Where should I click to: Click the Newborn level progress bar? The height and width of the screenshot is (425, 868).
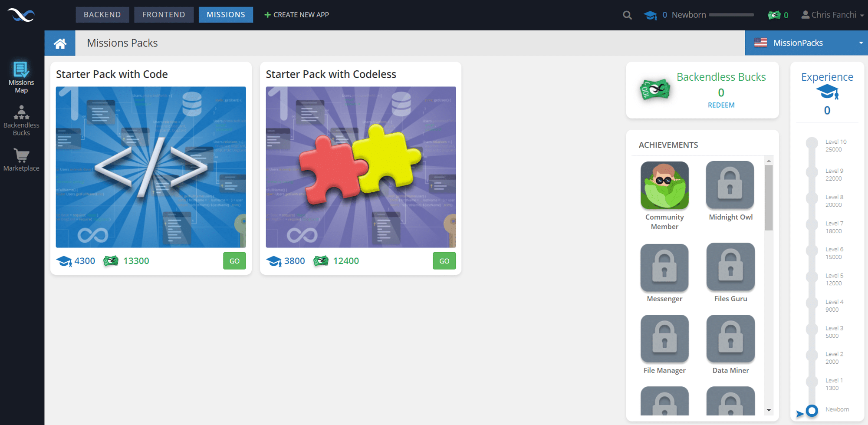click(x=731, y=15)
